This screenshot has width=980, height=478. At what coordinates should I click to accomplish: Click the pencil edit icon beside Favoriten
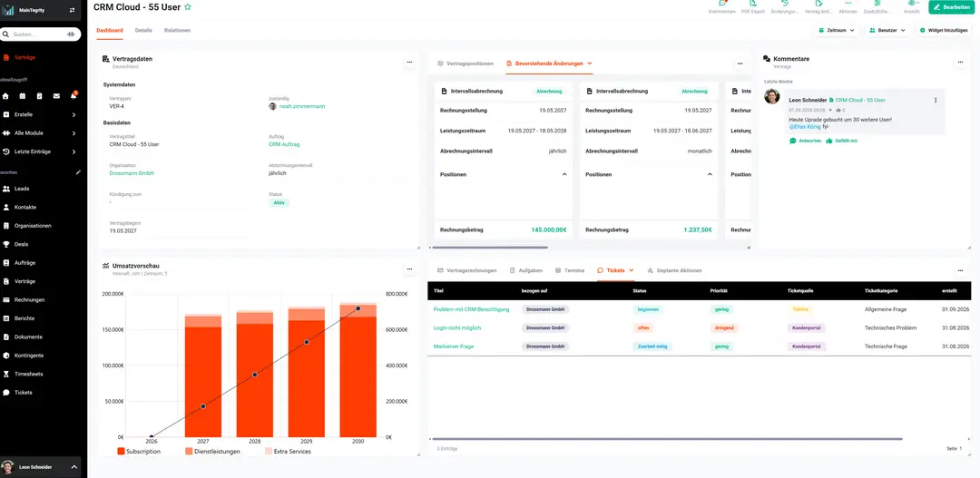pyautogui.click(x=78, y=171)
